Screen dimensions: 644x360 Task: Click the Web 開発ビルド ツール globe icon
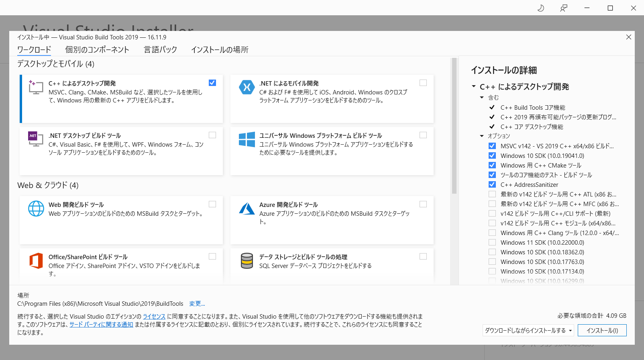36,209
